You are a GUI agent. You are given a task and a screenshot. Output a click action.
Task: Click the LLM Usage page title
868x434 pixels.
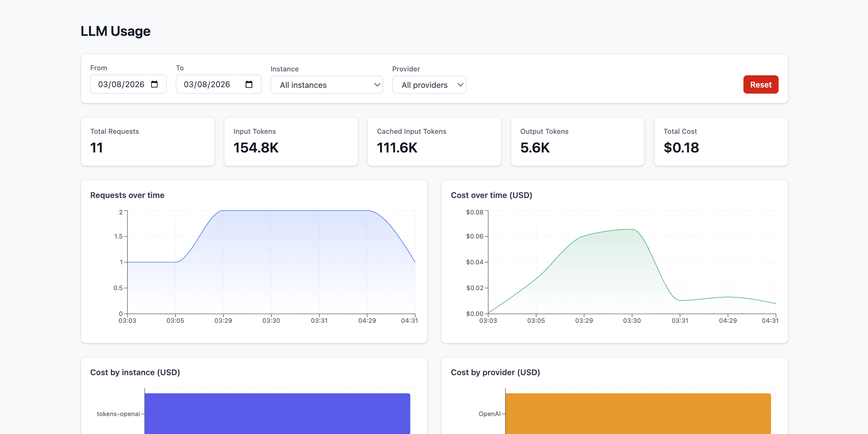pyautogui.click(x=116, y=31)
